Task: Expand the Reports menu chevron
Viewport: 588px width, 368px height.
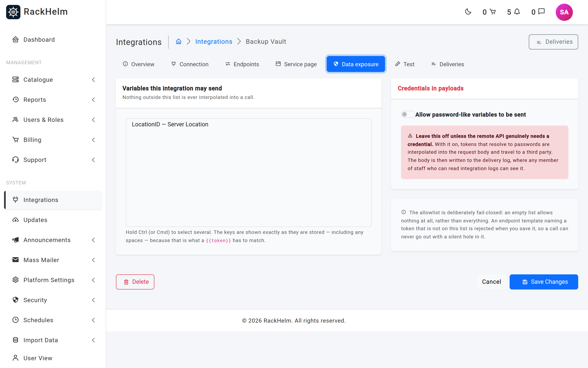Action: [93, 100]
